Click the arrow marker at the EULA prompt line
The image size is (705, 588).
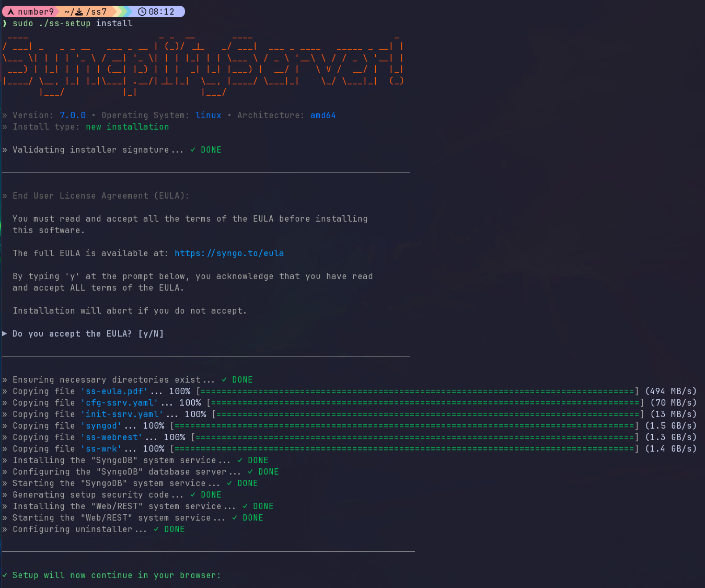[x=4, y=333]
